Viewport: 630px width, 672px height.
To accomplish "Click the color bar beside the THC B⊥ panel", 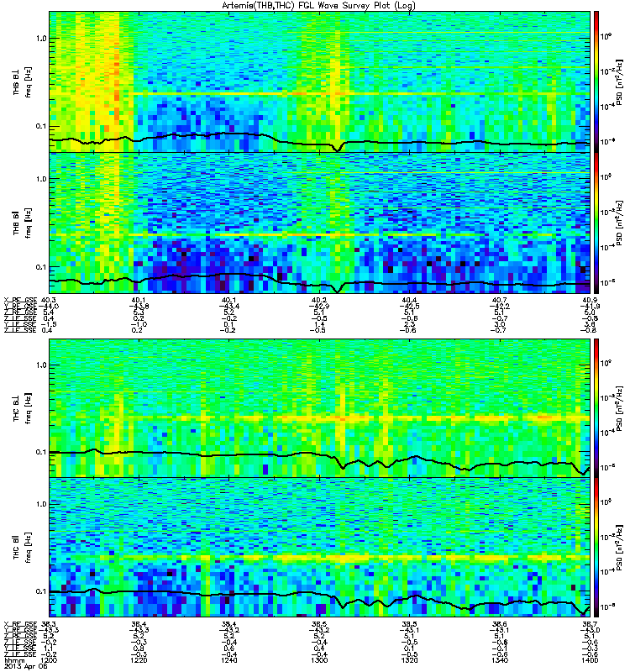I will click(596, 408).
